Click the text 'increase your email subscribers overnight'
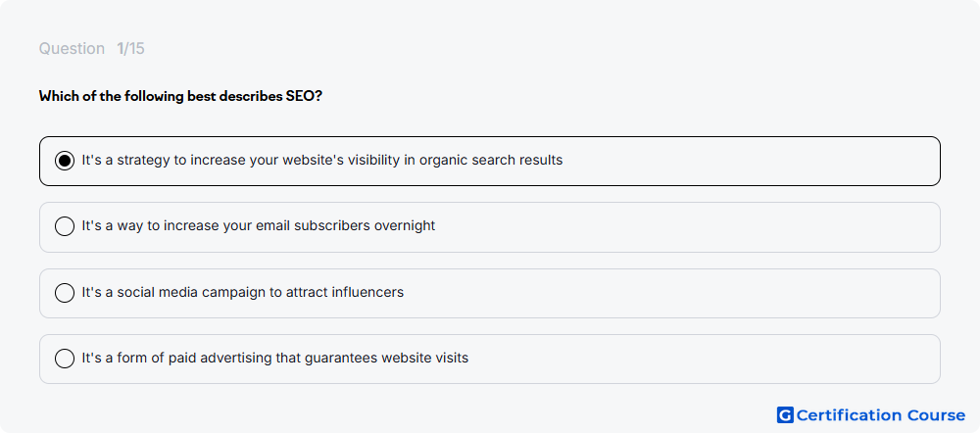980x433 pixels. click(299, 225)
